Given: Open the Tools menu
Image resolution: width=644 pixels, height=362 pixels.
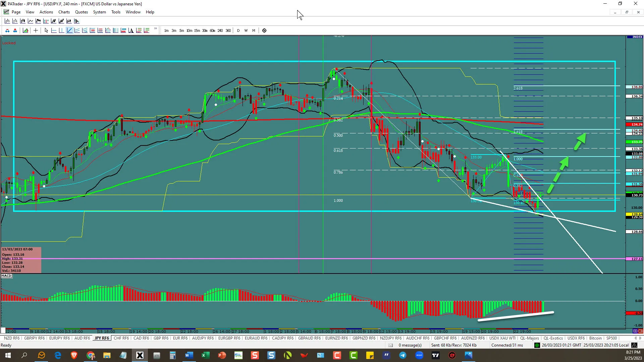Looking at the screenshot, I should tap(116, 12).
